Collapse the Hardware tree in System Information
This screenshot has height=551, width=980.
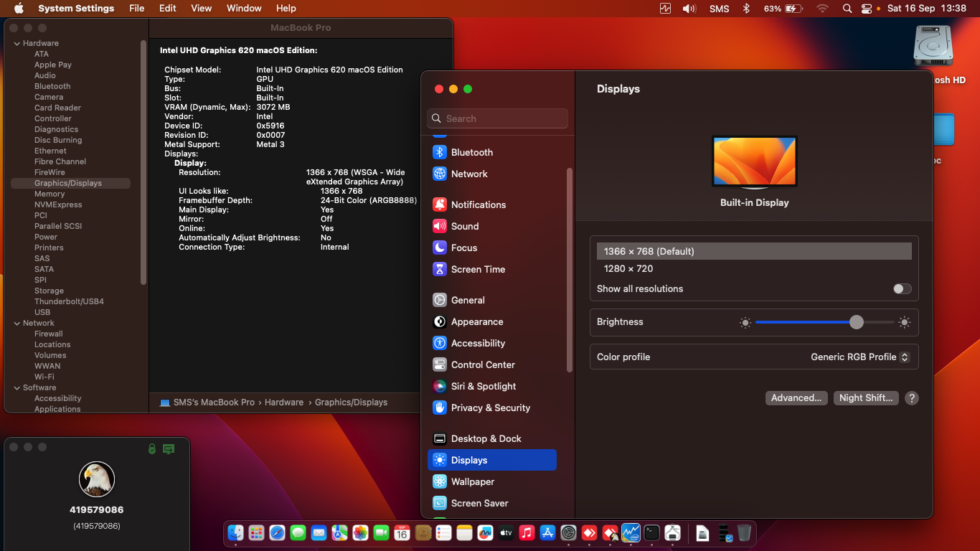click(17, 43)
